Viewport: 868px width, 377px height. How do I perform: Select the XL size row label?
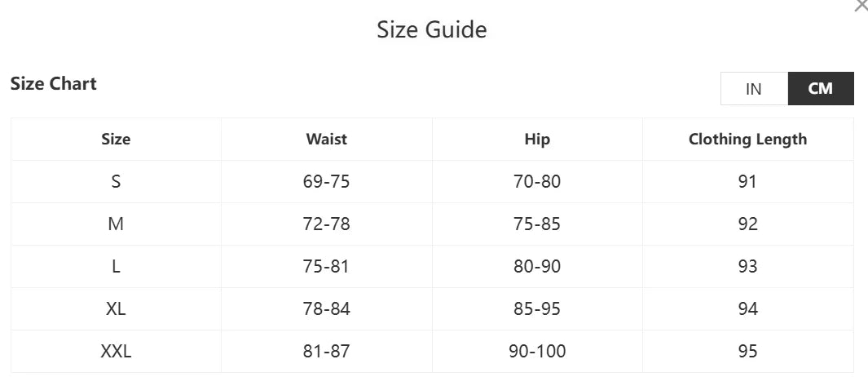116,309
